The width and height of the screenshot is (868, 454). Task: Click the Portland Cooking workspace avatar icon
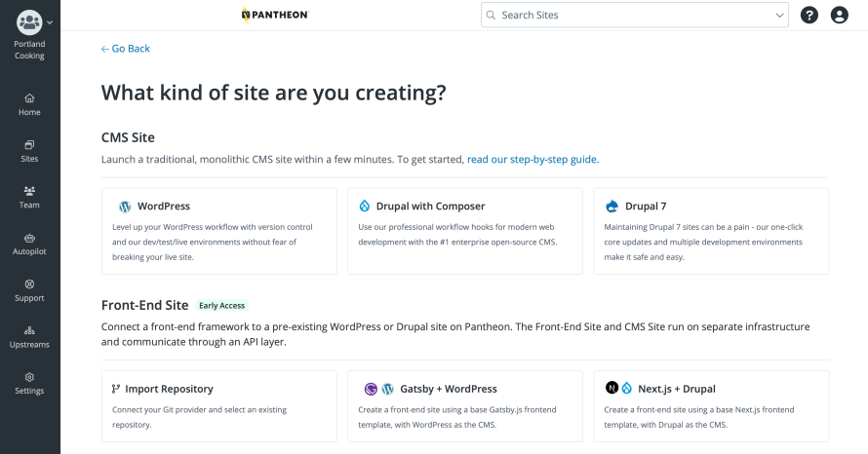29,22
